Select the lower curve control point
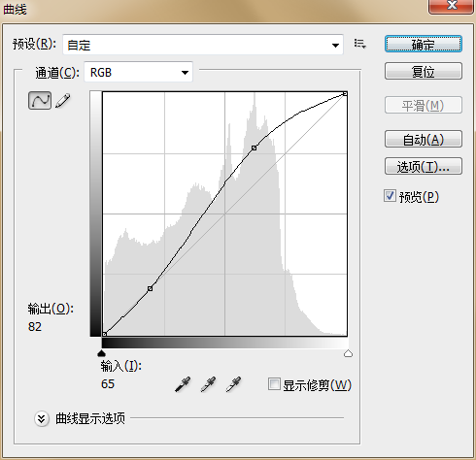This screenshot has width=476, height=460. [x=150, y=288]
